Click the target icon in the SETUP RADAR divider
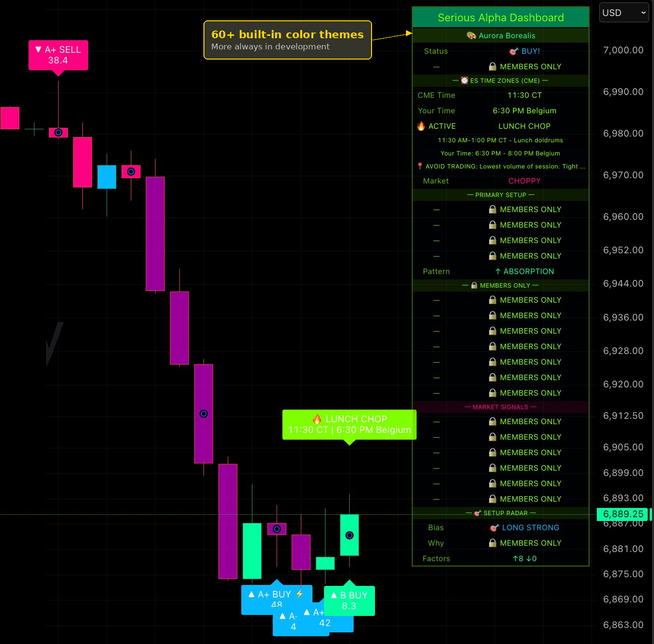 coord(477,513)
